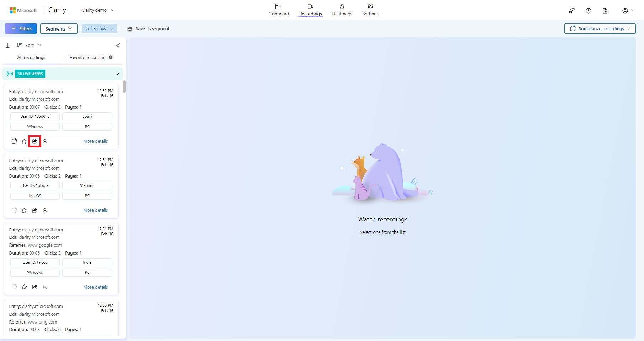Go to the Settings tab

point(370,10)
